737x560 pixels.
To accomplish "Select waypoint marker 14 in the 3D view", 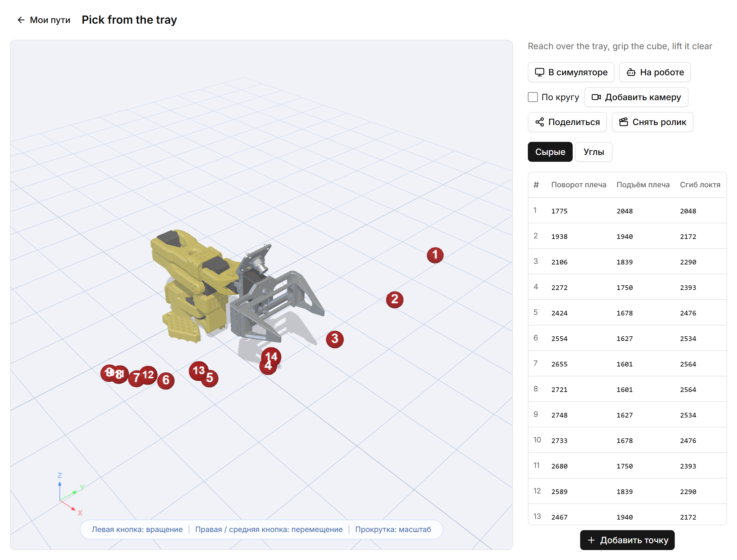I will pos(271,356).
